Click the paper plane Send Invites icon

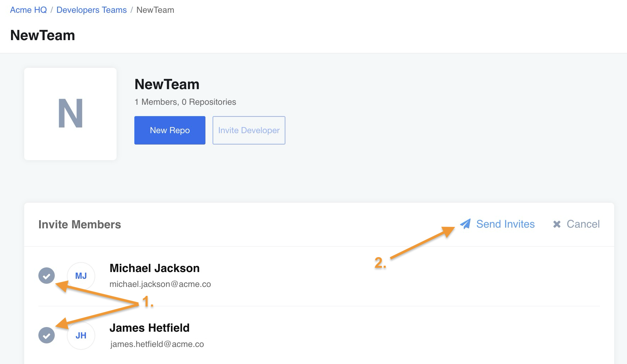465,224
